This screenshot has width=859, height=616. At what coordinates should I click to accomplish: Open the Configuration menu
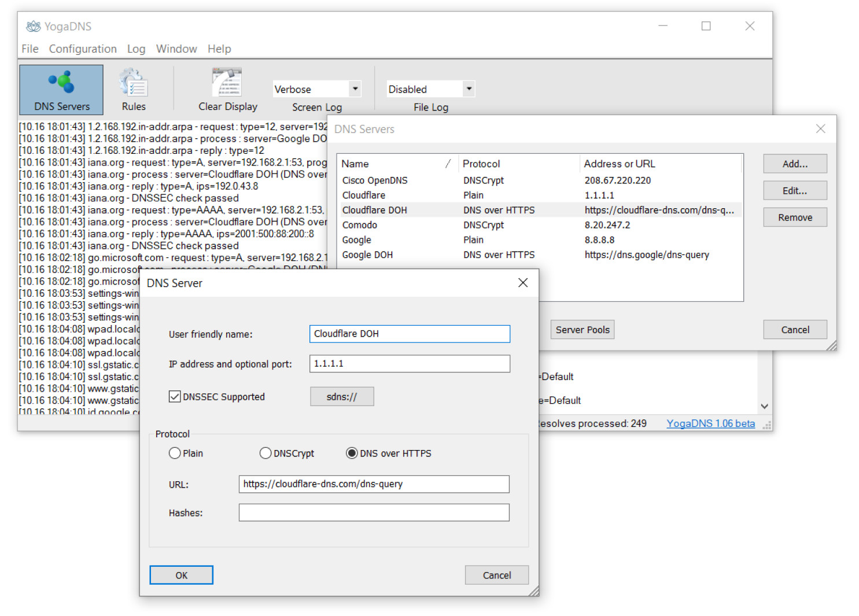pyautogui.click(x=83, y=49)
